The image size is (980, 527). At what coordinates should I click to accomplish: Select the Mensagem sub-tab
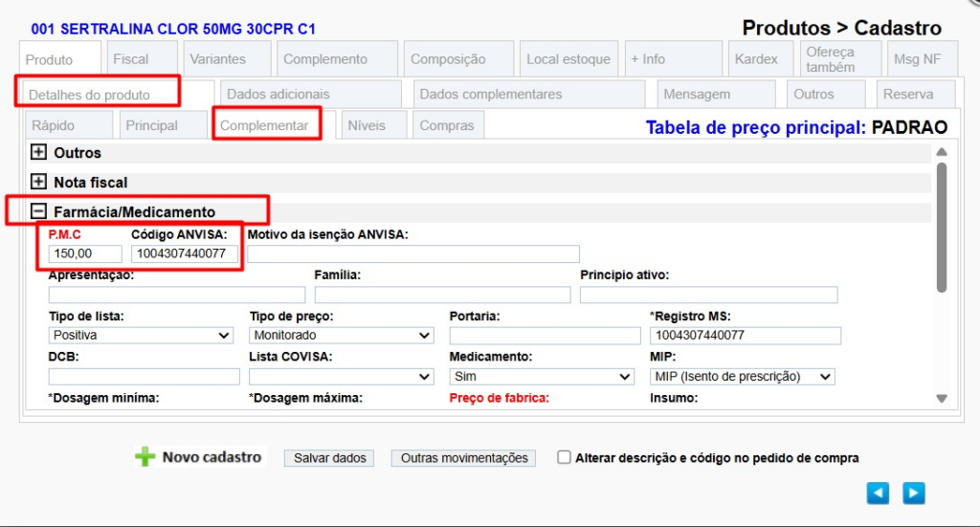(x=716, y=94)
